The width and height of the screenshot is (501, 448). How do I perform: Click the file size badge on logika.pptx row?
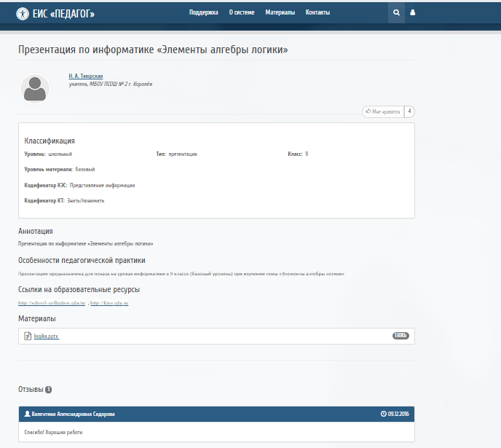401,336
